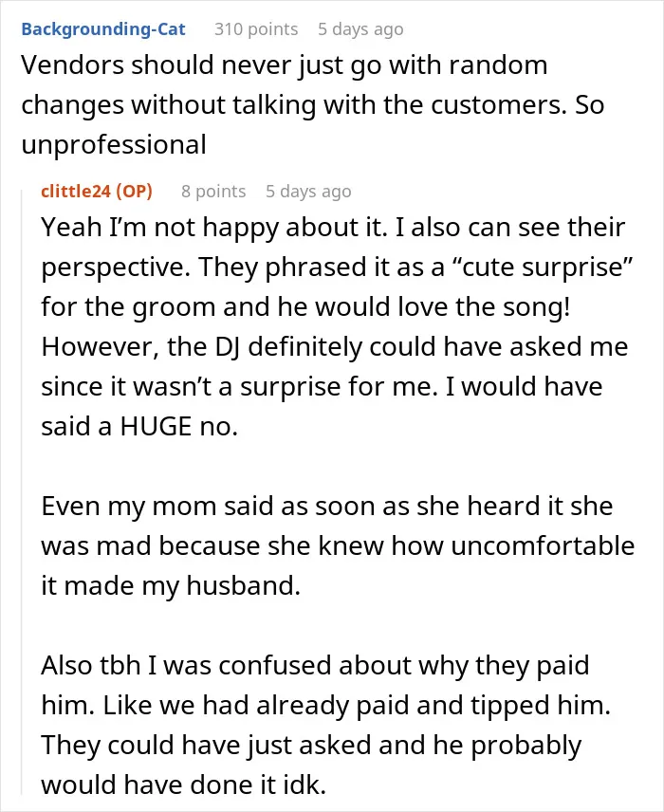Open Backgrounding-Cat user profile
The width and height of the screenshot is (664, 812).
103,29
